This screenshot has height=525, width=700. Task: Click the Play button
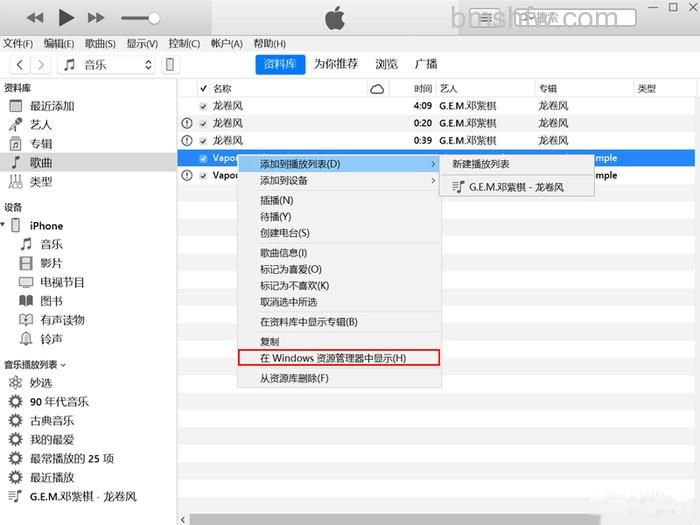pyautogui.click(x=67, y=18)
